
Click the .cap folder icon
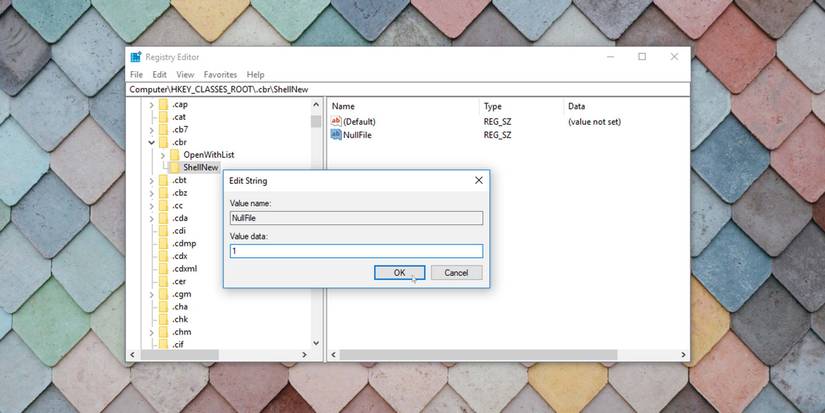163,104
